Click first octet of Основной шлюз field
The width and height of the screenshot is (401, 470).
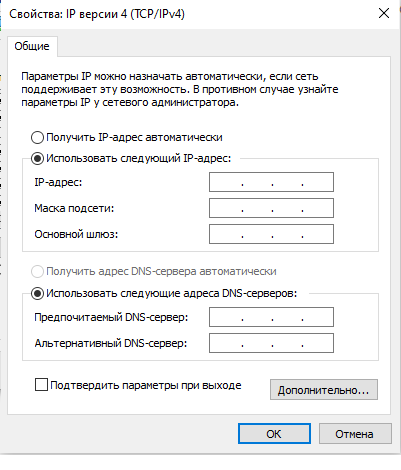(x=226, y=234)
